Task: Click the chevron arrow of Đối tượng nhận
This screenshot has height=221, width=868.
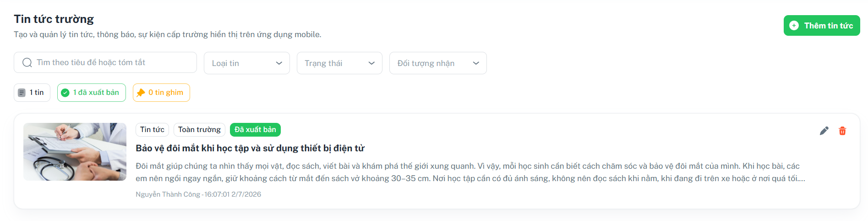Action: coord(476,63)
